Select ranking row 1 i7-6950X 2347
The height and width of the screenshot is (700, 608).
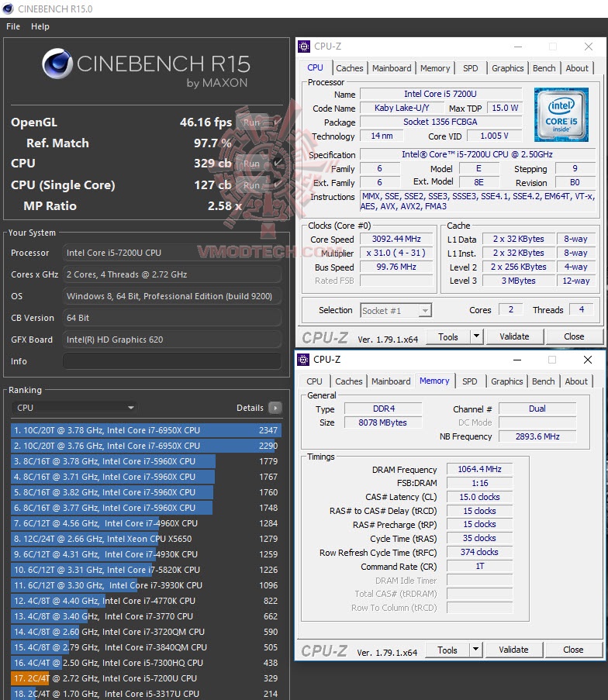coord(146,430)
